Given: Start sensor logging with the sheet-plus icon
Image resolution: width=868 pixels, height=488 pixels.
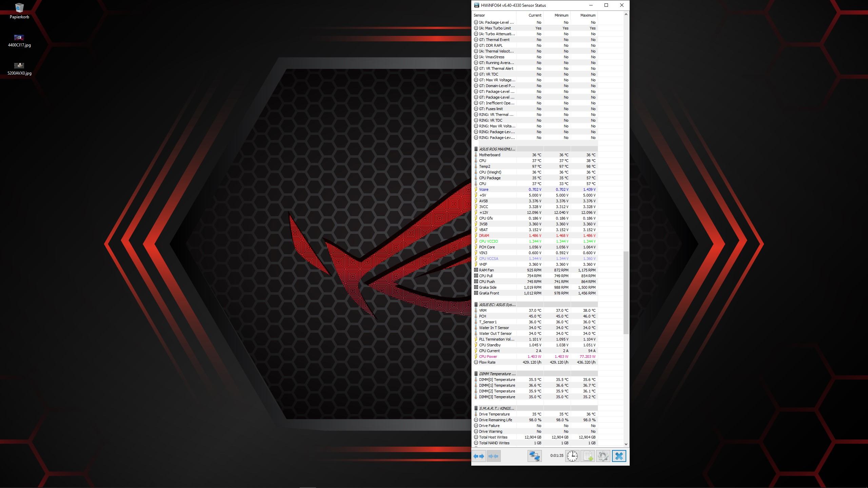Looking at the screenshot, I should pos(588,456).
